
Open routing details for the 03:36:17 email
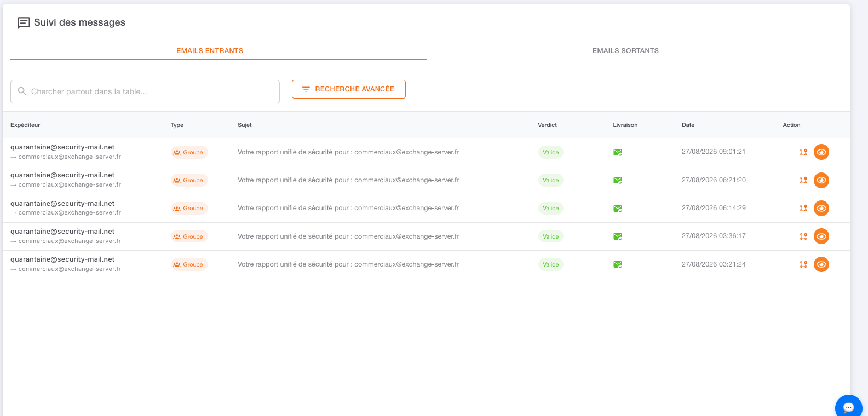(x=803, y=236)
